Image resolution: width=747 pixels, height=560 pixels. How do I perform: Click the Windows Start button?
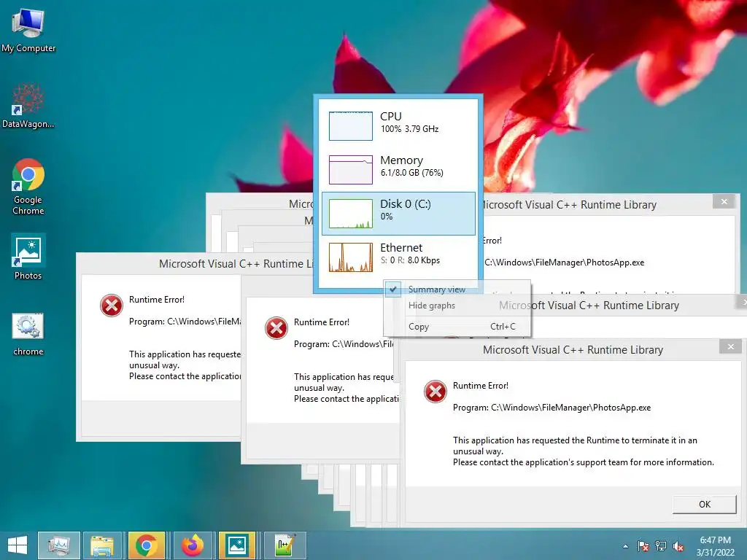[18, 545]
